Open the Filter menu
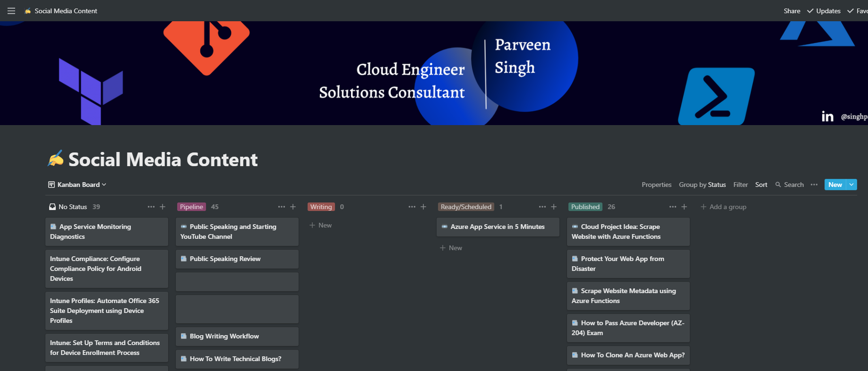The height and width of the screenshot is (371, 868). 740,185
